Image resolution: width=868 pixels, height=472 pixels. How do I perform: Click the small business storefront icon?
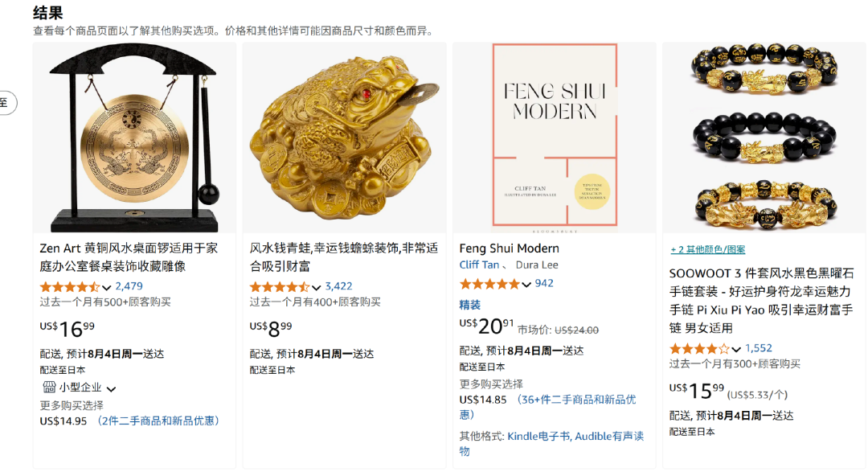(49, 388)
